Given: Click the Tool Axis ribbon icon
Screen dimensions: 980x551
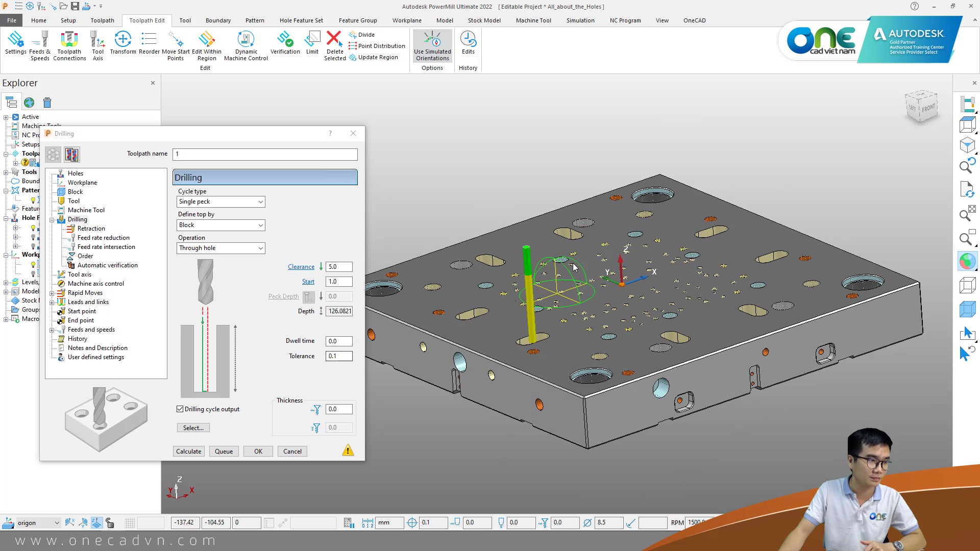Looking at the screenshot, I should pos(97,45).
